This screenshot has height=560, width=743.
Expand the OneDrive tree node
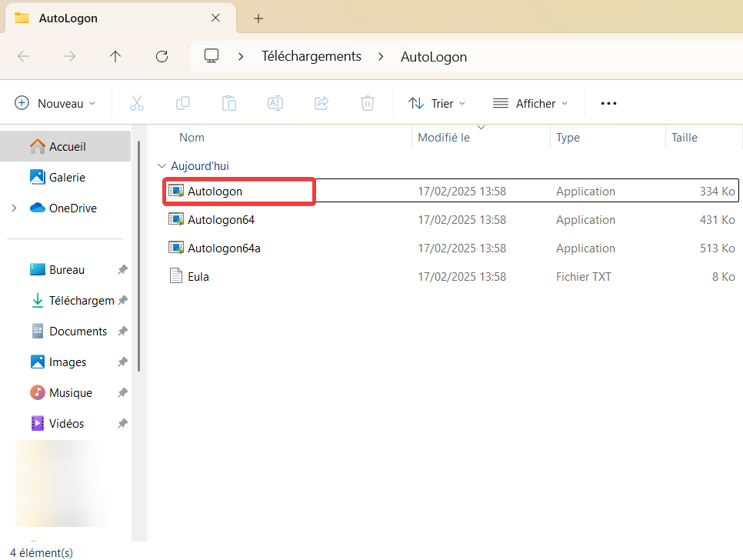pyautogui.click(x=14, y=208)
